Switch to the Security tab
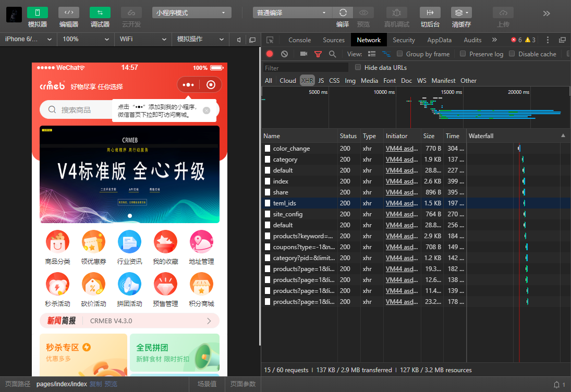The height and width of the screenshot is (392, 571). point(404,40)
